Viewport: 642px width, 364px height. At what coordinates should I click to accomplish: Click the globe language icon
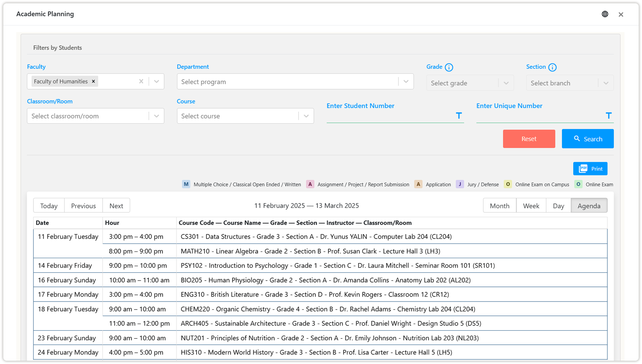[605, 14]
